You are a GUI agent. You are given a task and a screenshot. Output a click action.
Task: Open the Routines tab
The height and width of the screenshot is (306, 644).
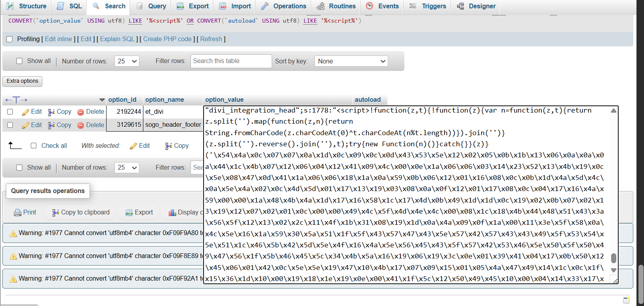tap(336, 6)
